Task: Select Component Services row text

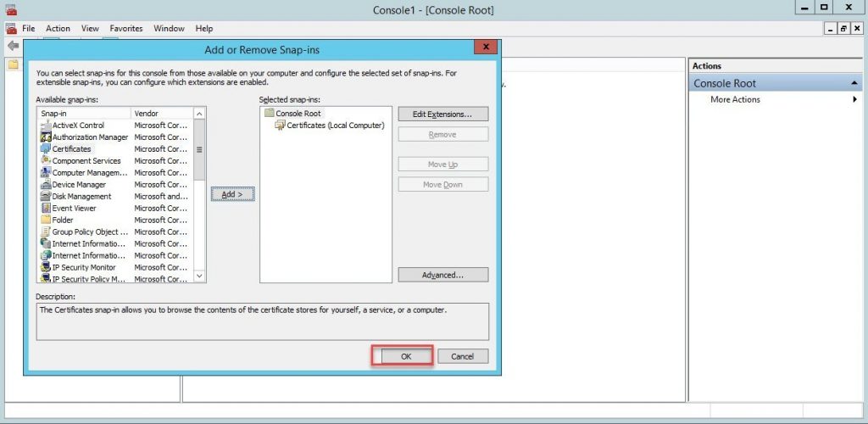Action: 86,160
